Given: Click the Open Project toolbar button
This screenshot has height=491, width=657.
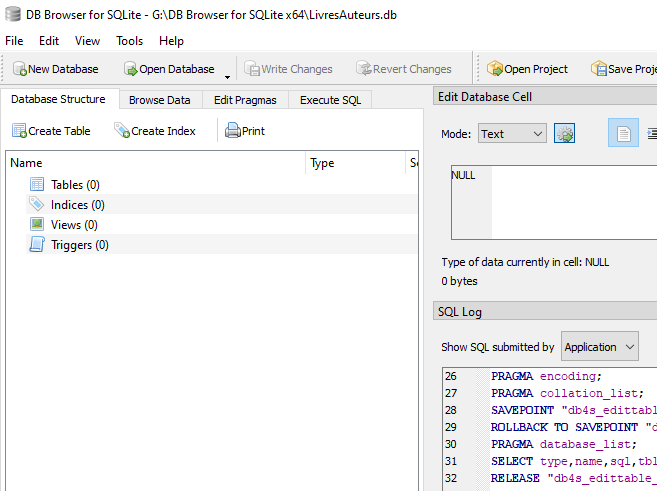Looking at the screenshot, I should 527,69.
